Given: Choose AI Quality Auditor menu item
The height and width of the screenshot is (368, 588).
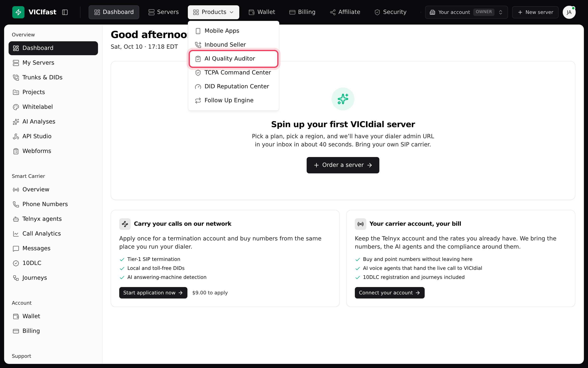Looking at the screenshot, I should (x=233, y=59).
